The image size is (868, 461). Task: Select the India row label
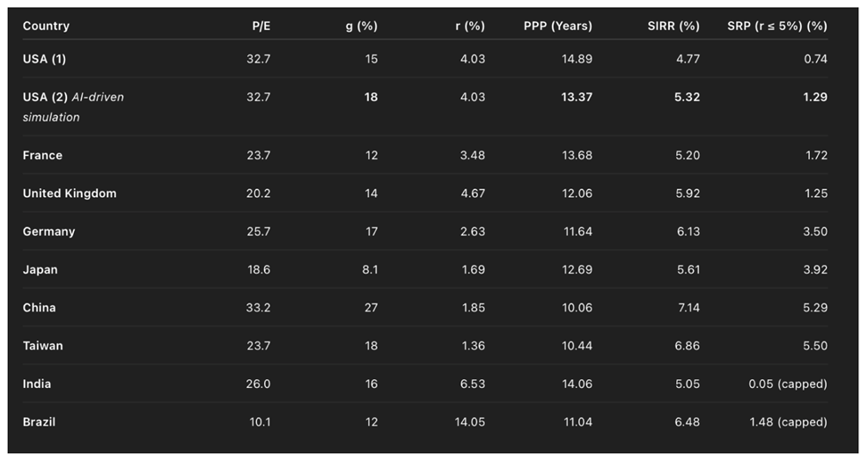pyautogui.click(x=37, y=384)
